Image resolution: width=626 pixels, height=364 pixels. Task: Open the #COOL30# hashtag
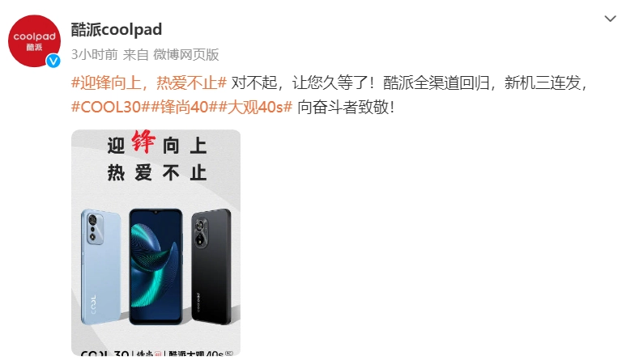click(x=111, y=107)
